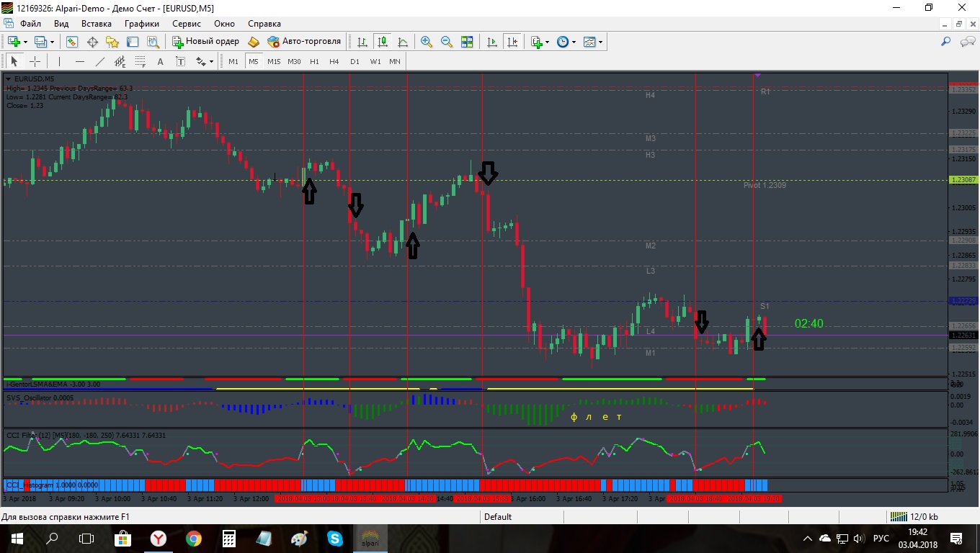
Task: Open the Periods clock icon
Action: tap(563, 42)
